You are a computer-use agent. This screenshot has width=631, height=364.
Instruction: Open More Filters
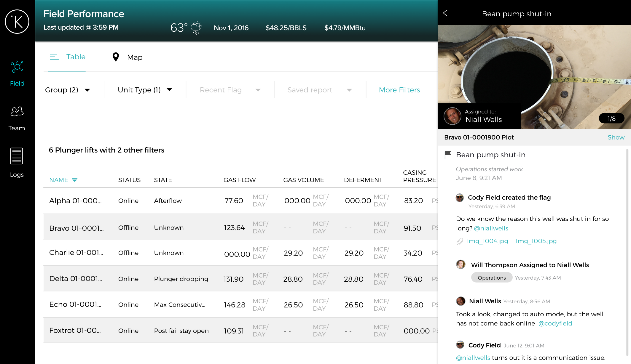pos(399,90)
